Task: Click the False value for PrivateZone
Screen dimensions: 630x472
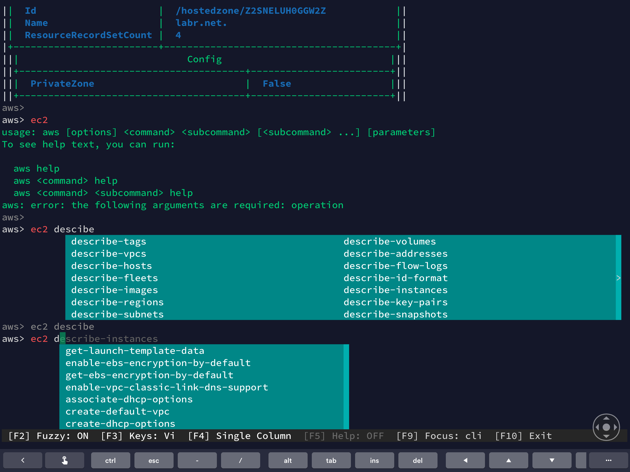Action: tap(277, 84)
